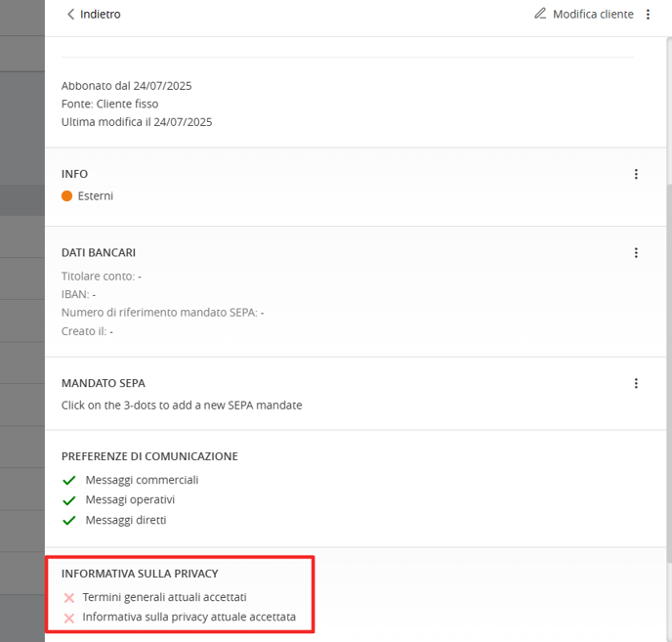
Task: Click the INFORMATIVA SULLA PRIVACY heading
Action: [x=140, y=574]
